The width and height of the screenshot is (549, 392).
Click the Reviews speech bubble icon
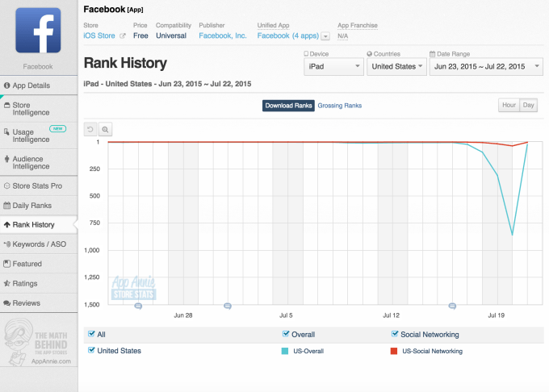[x=6, y=303]
